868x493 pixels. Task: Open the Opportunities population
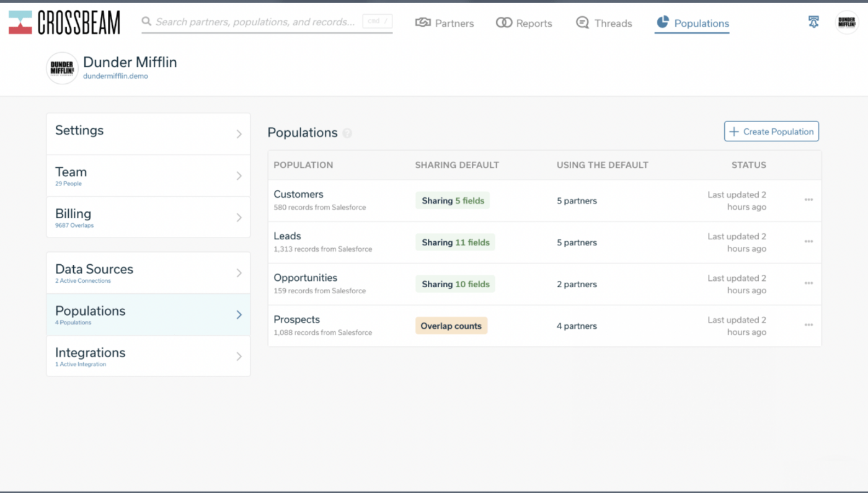pyautogui.click(x=306, y=278)
